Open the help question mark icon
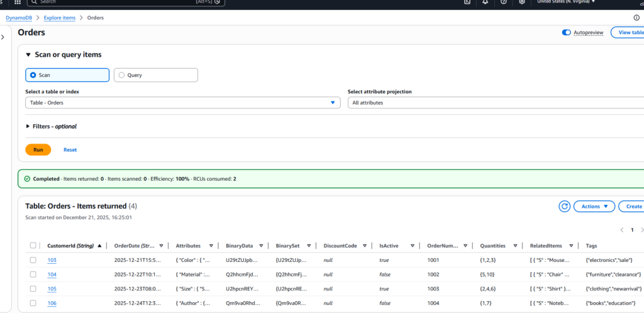The image size is (644, 313). tap(503, 2)
